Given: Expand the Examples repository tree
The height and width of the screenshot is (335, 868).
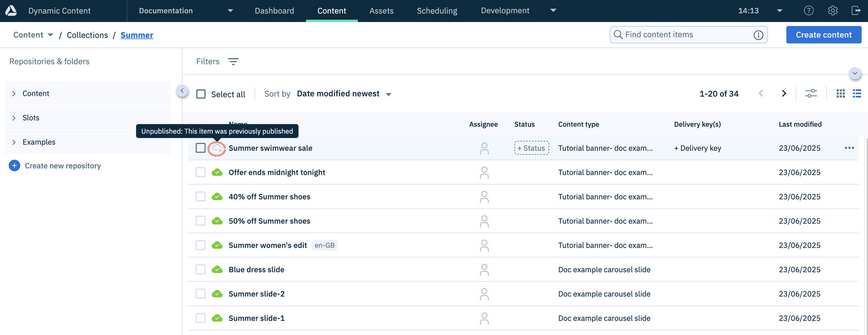Looking at the screenshot, I should 14,142.
